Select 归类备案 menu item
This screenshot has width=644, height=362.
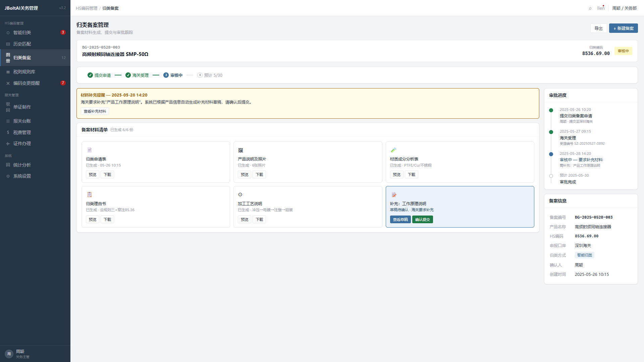pyautogui.click(x=35, y=58)
